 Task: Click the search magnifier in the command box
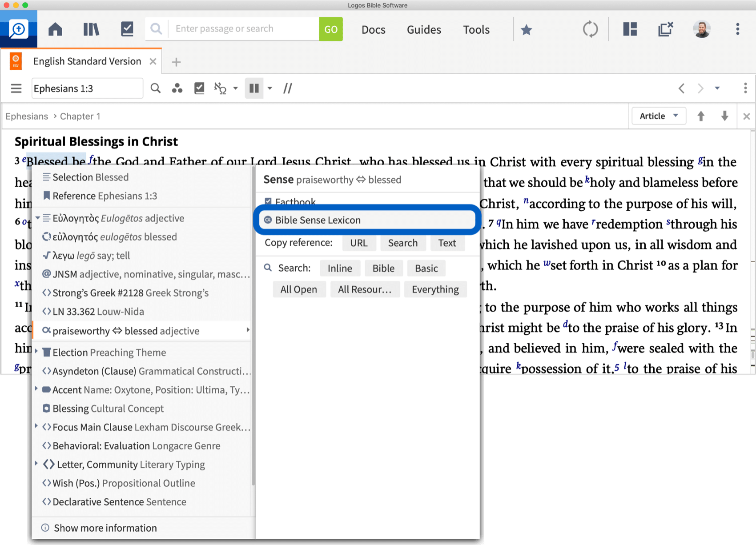coord(156,29)
